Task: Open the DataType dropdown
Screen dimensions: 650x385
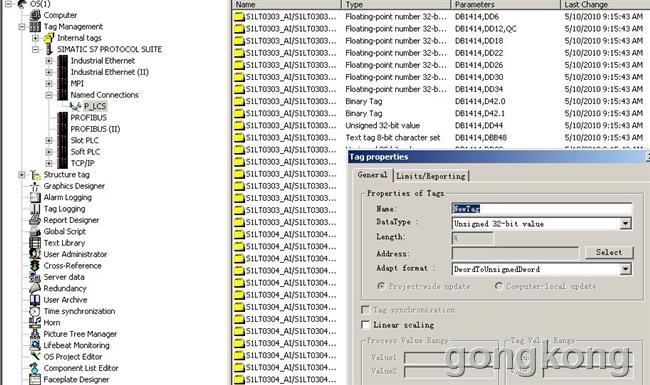Action: click(x=625, y=224)
